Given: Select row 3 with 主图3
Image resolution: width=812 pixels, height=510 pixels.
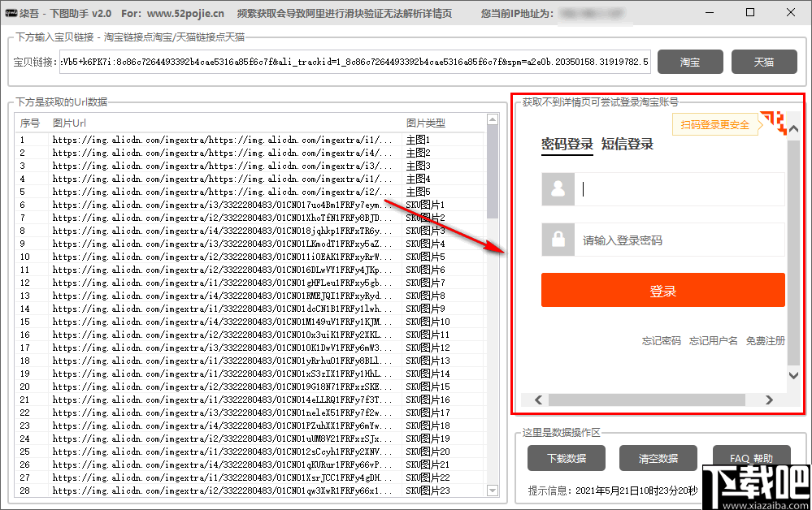Looking at the screenshot, I should (251, 166).
